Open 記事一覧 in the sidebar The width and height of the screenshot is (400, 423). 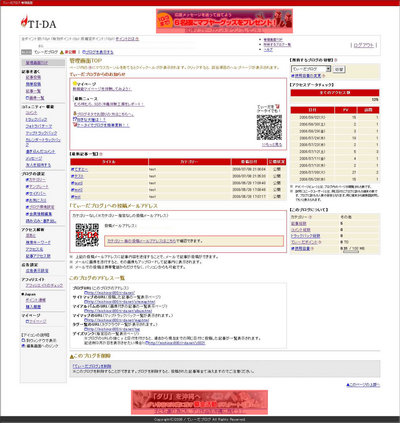click(33, 91)
